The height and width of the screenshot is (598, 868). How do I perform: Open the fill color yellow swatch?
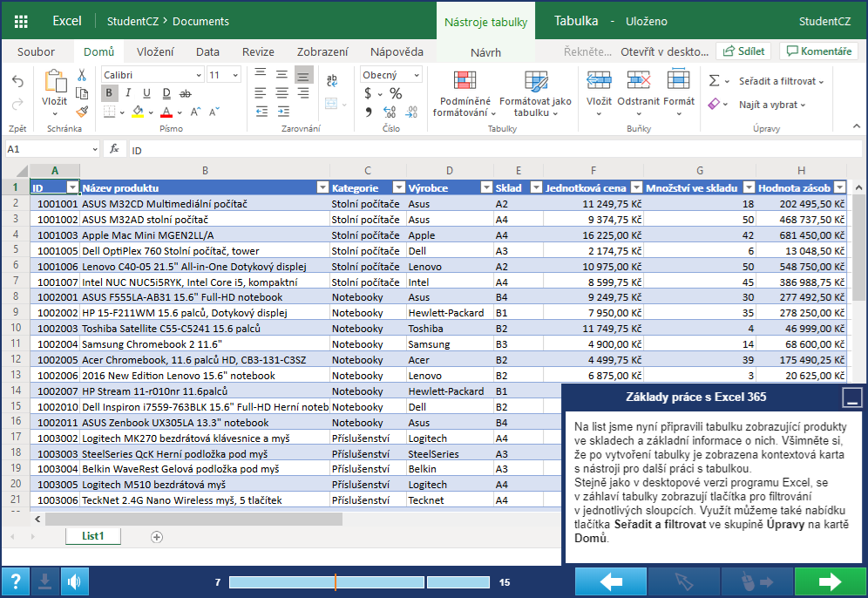[x=138, y=112]
